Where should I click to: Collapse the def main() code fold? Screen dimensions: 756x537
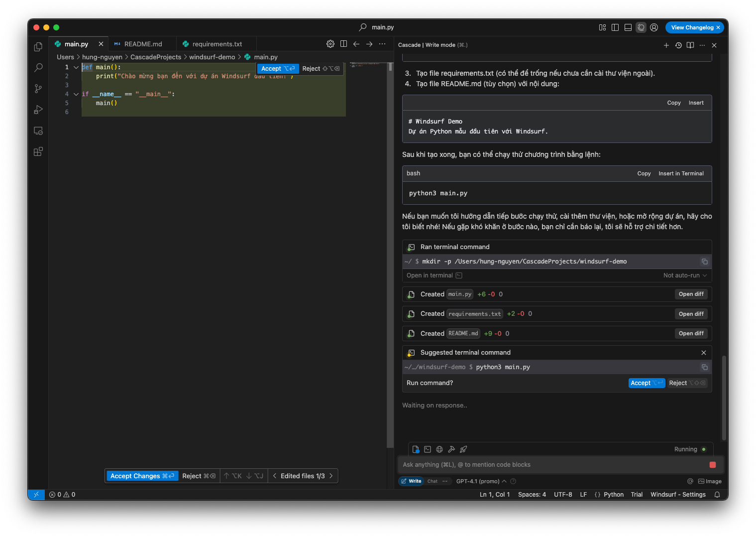(x=76, y=67)
